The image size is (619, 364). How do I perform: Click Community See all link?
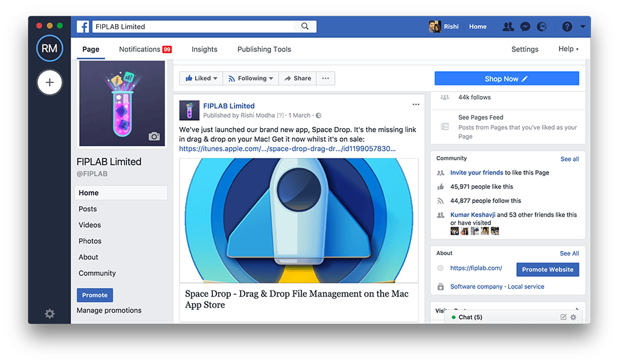[x=569, y=159]
